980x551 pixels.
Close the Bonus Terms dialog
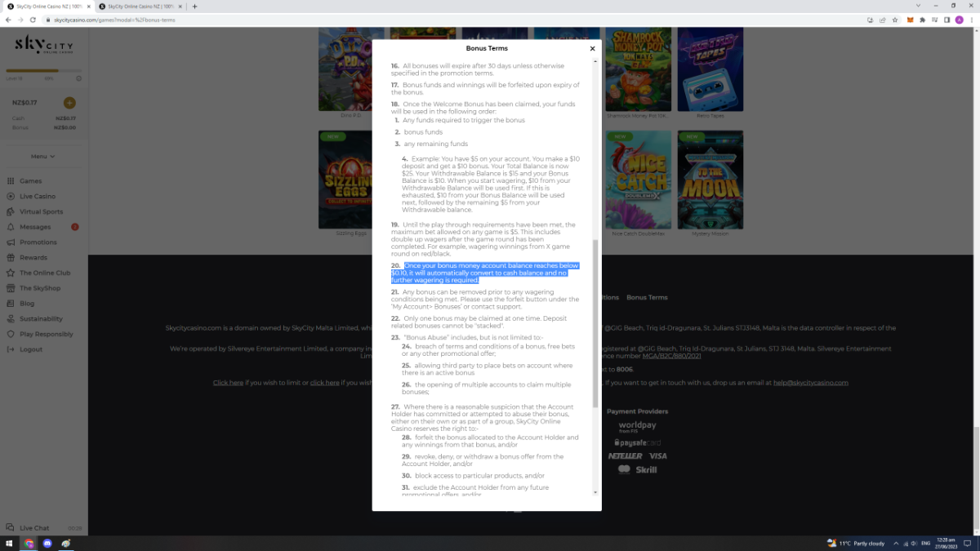click(592, 49)
